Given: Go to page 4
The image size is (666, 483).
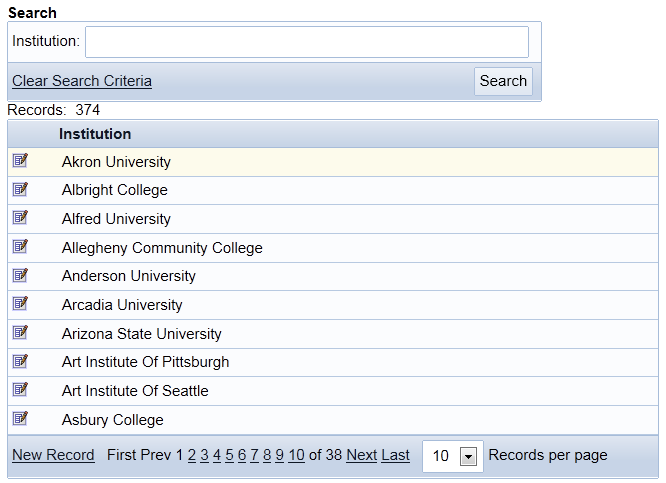Looking at the screenshot, I should click(x=217, y=455).
